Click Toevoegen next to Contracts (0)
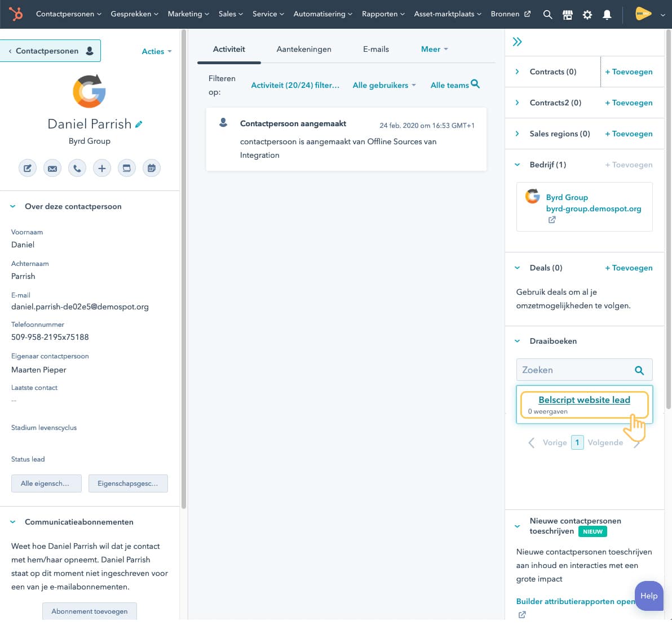Screen dimensions: 672x630 click(629, 72)
